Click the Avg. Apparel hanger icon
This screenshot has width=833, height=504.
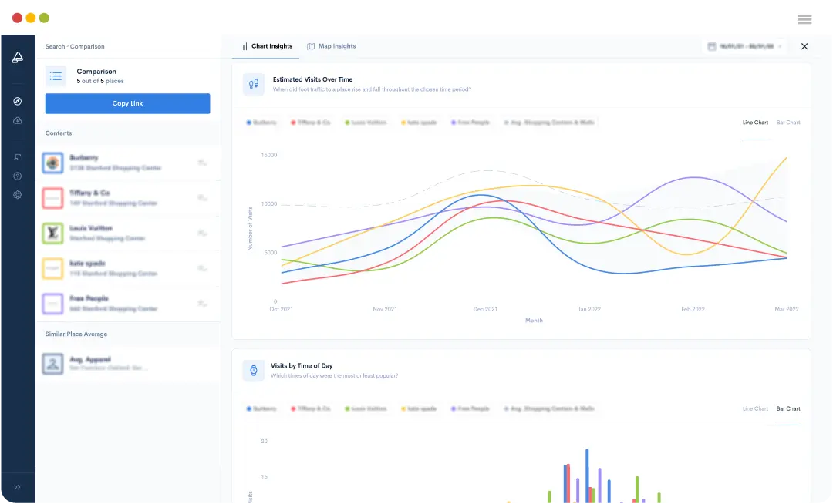(x=52, y=364)
